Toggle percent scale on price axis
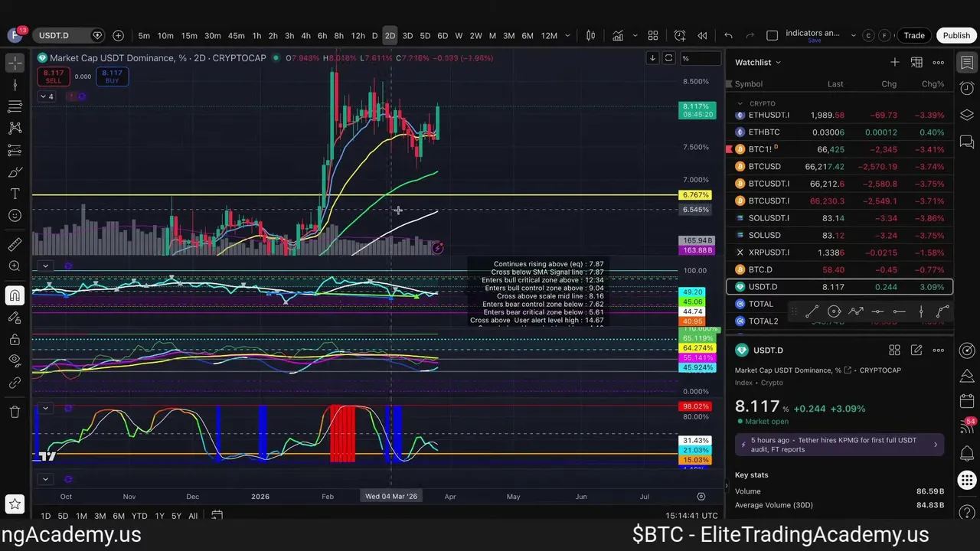Screen dimensions: 980x551 click(x=702, y=58)
